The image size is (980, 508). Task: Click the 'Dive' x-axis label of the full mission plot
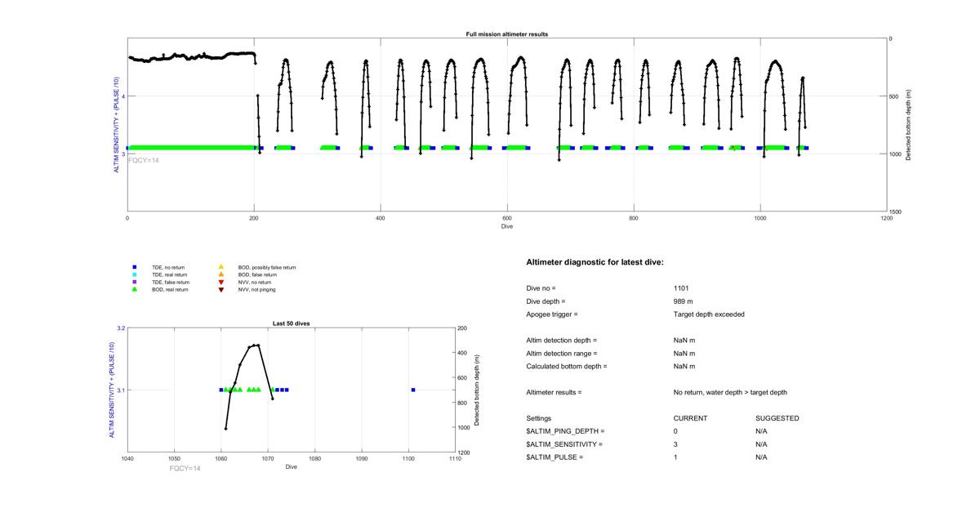507,226
